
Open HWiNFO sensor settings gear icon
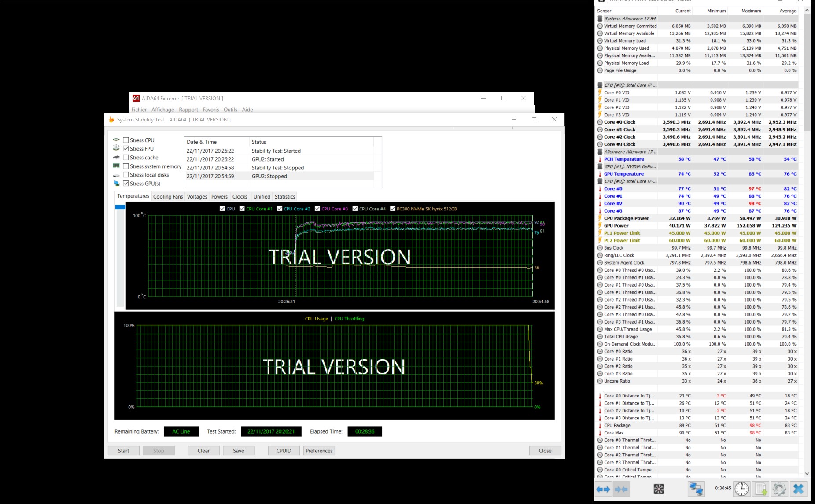[x=779, y=489]
